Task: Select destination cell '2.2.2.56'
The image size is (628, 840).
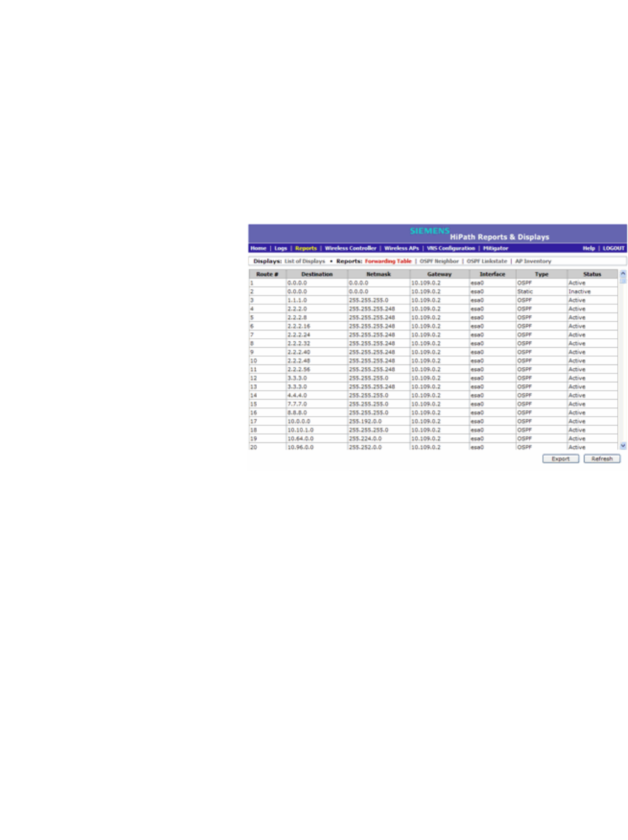Action: pos(317,369)
